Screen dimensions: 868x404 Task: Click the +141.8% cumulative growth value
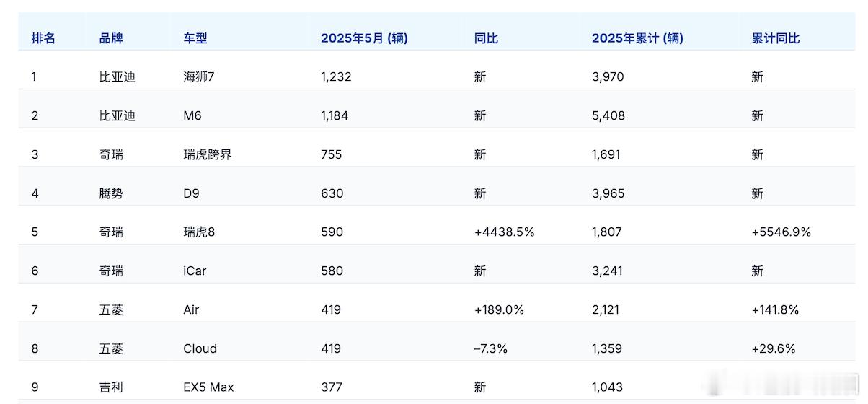tap(775, 310)
